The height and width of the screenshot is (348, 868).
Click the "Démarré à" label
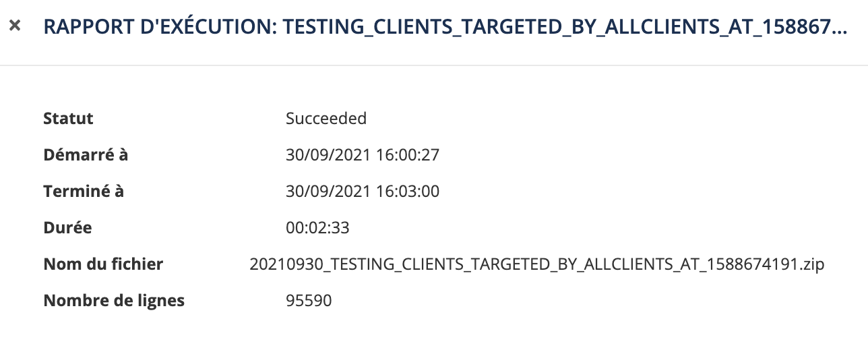86,155
